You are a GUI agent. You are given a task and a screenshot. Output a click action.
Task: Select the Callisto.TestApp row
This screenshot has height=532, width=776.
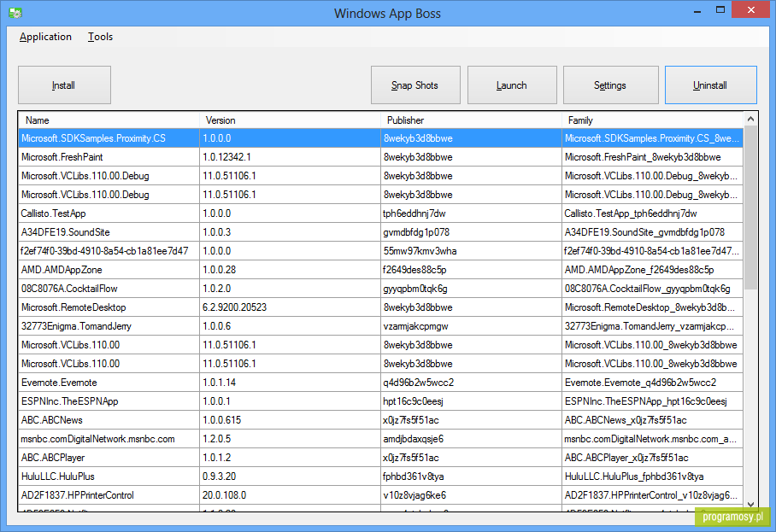(380, 213)
